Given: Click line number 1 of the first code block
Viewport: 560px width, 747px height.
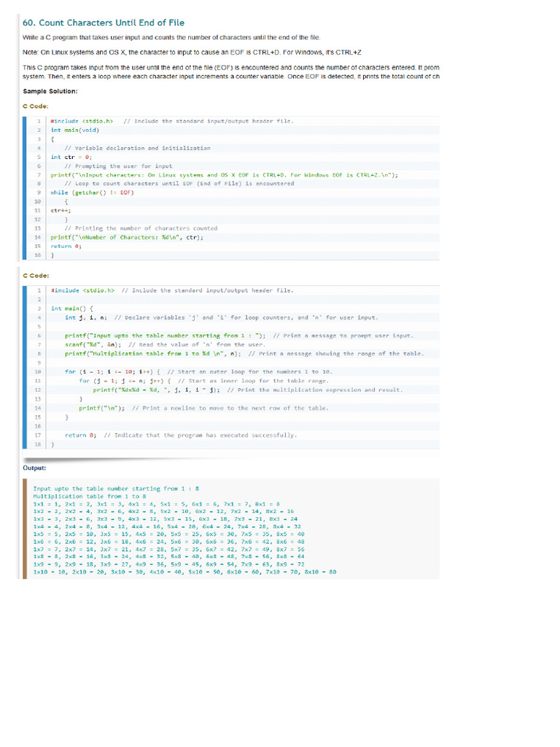Looking at the screenshot, I should pos(39,121).
